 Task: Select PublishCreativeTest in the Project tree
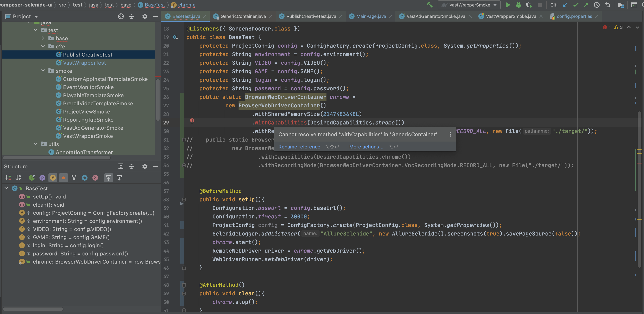88,55
